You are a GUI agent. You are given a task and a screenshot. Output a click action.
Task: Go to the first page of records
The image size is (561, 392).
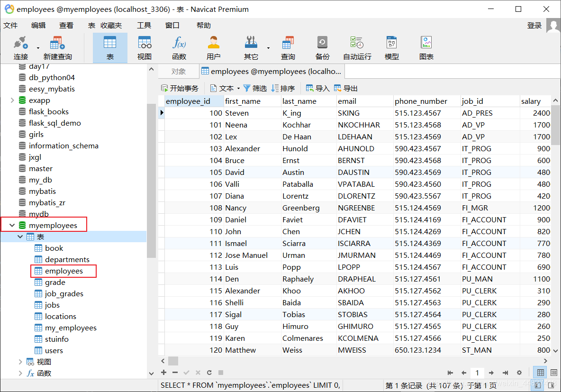(450, 373)
